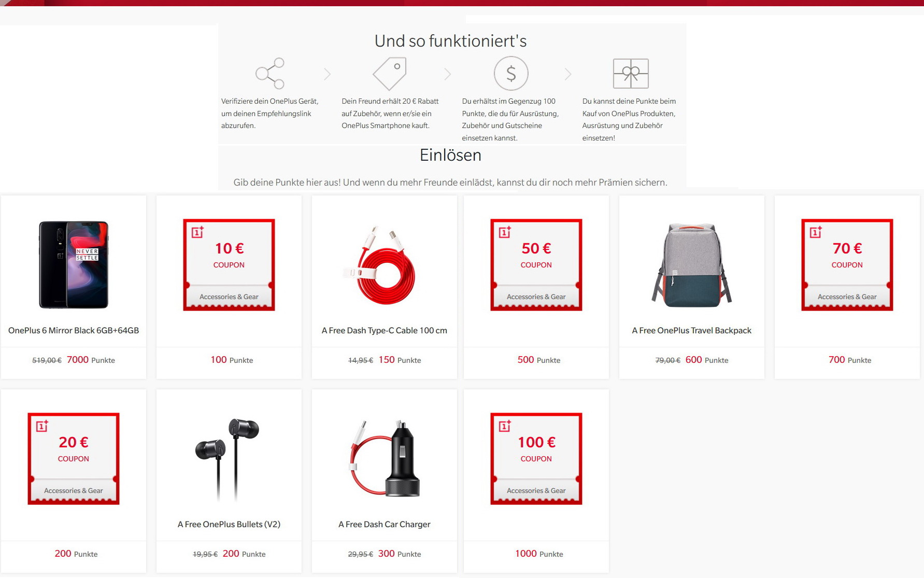
Task: View the Dash Car Charger image
Action: [x=385, y=459]
